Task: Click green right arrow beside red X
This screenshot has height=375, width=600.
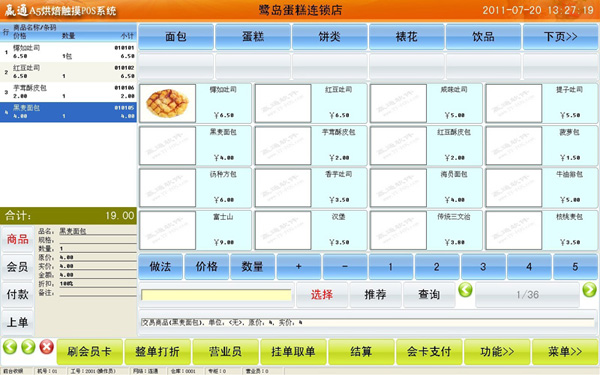Action: coord(28,347)
